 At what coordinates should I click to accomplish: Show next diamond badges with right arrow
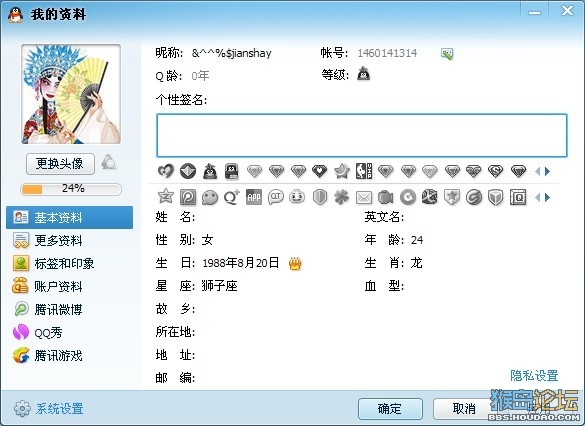tap(547, 172)
